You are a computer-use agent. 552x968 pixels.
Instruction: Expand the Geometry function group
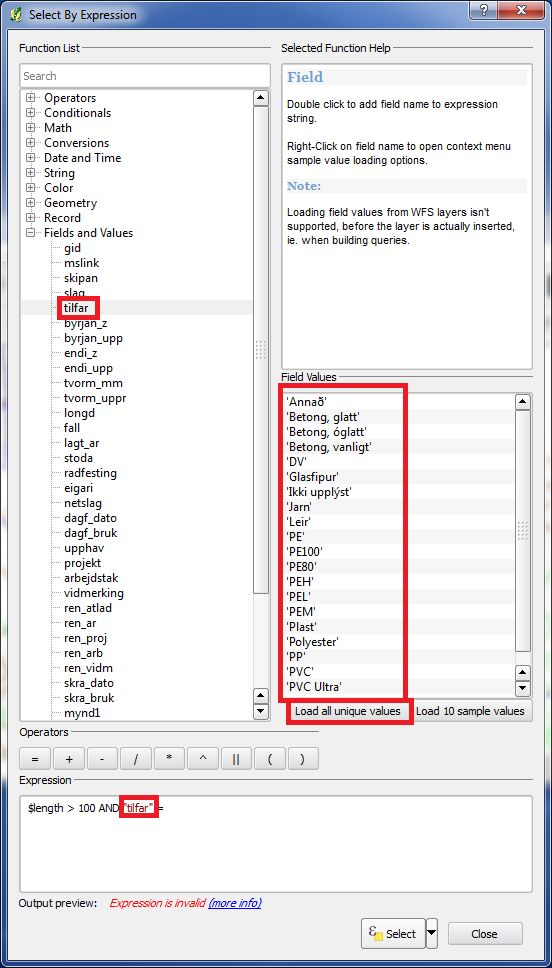[x=30, y=203]
